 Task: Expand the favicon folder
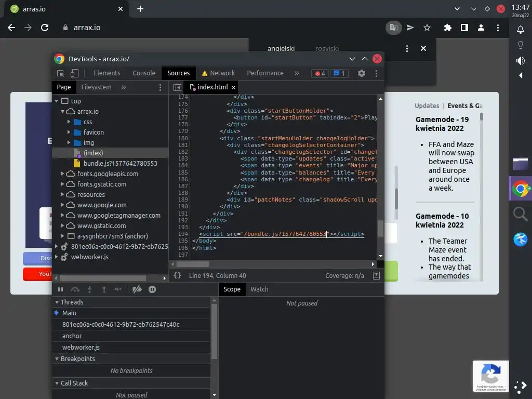(x=69, y=132)
